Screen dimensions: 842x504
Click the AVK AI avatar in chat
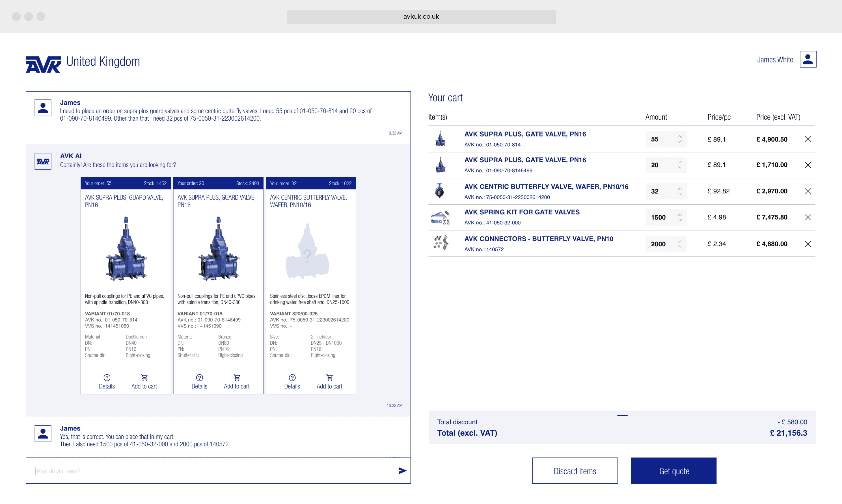point(43,161)
